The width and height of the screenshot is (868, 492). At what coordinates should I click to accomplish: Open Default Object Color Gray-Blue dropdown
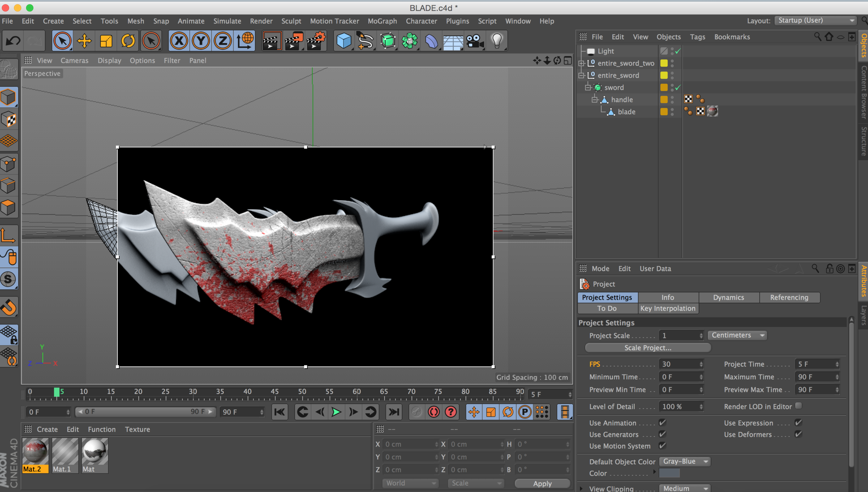[684, 461]
